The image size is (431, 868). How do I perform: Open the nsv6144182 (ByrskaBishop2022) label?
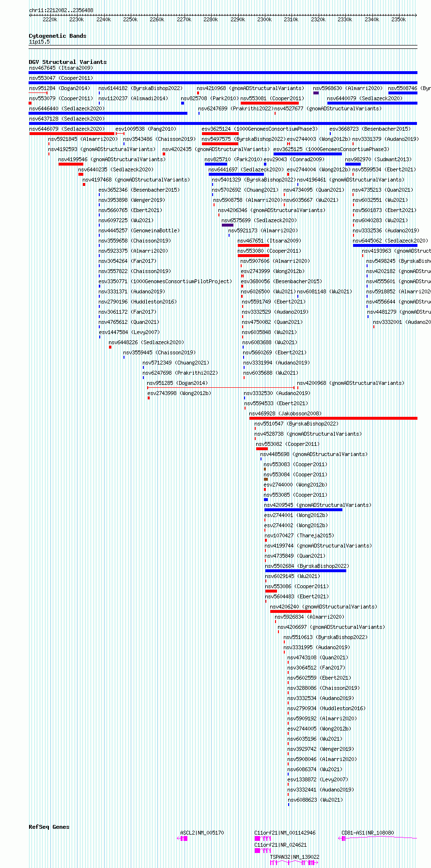tap(140, 88)
